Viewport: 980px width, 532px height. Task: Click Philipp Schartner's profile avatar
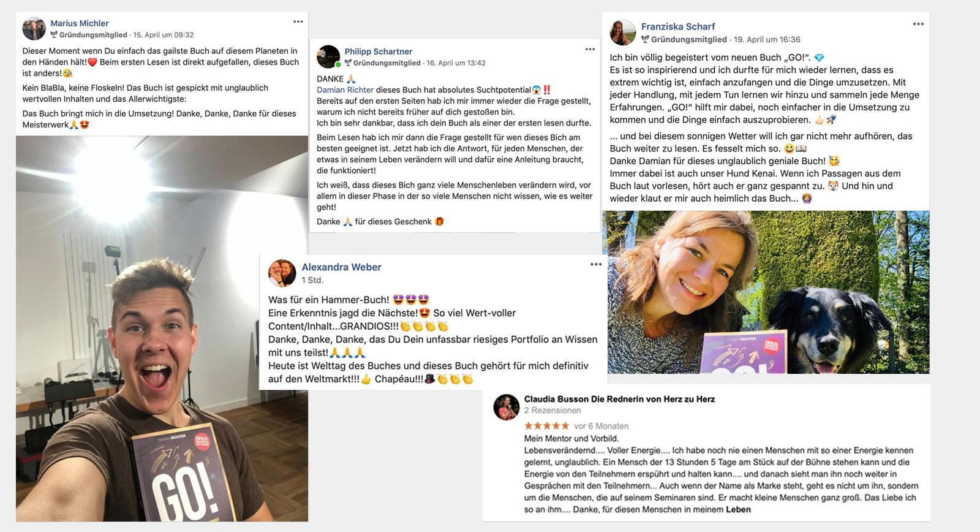click(329, 56)
